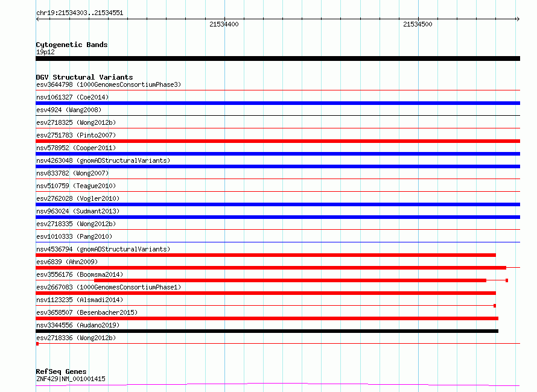The height and width of the screenshot is (392, 537).
Task: Click the 19p12 band label
Action: [45, 52]
